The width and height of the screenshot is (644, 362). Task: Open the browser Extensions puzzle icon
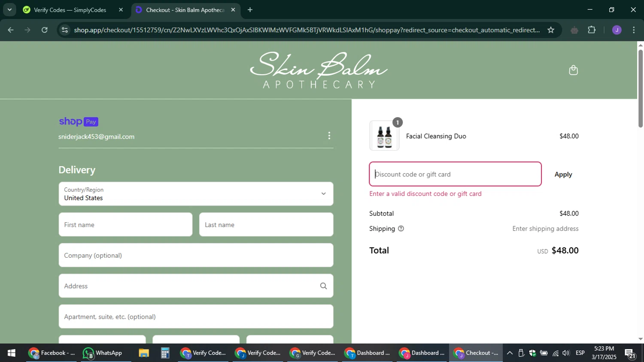[x=592, y=30]
